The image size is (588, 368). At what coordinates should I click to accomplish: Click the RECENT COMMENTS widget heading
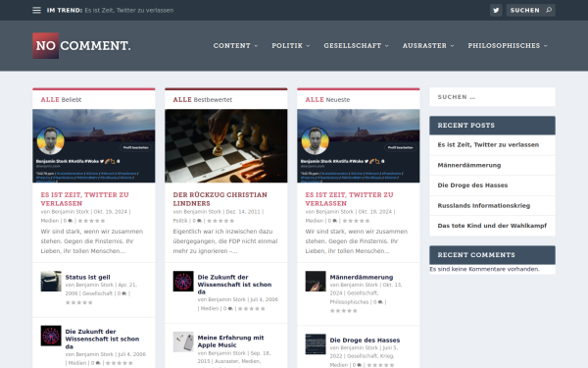pyautogui.click(x=492, y=255)
